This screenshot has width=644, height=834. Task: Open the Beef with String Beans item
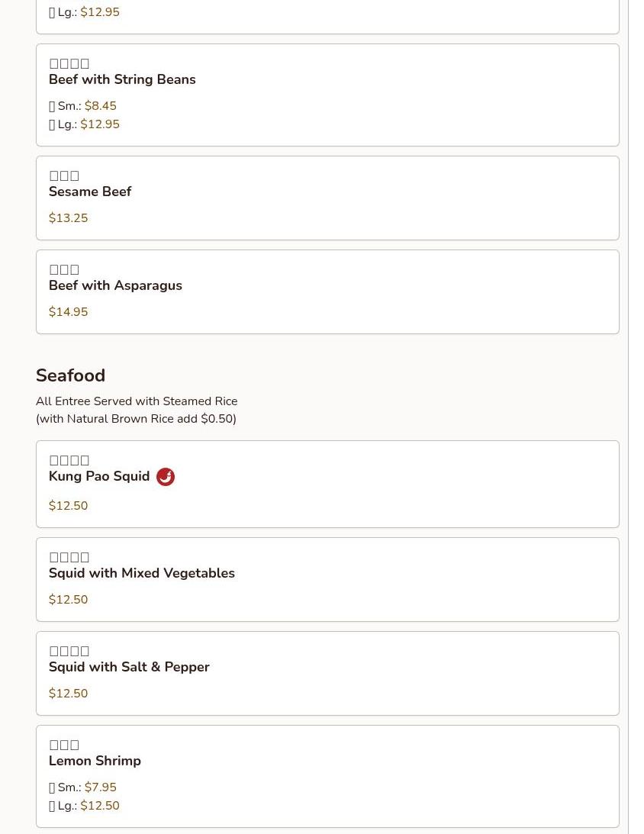(122, 79)
